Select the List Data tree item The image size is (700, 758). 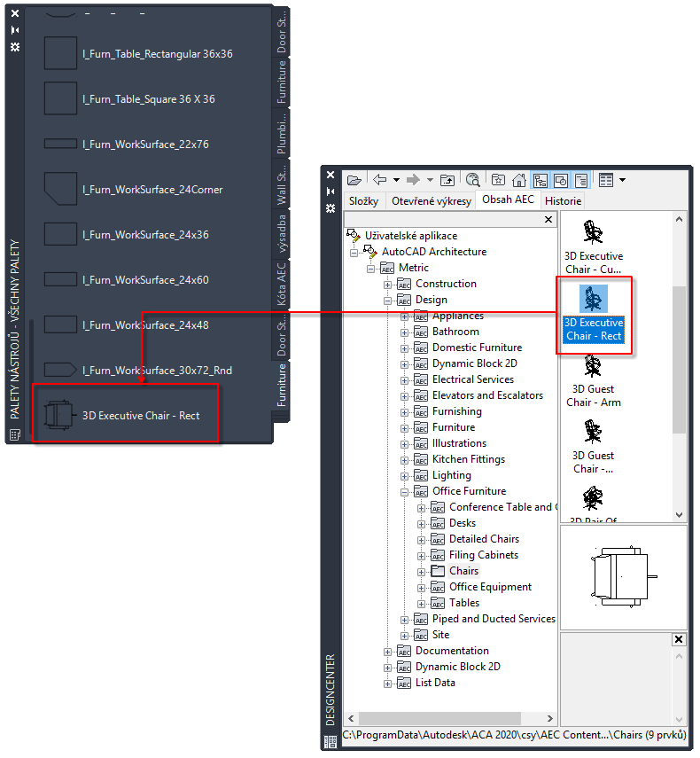pyautogui.click(x=435, y=683)
